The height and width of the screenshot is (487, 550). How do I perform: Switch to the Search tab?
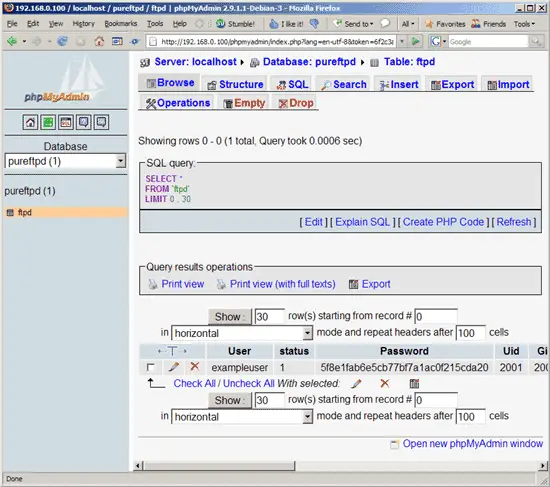pos(344,85)
